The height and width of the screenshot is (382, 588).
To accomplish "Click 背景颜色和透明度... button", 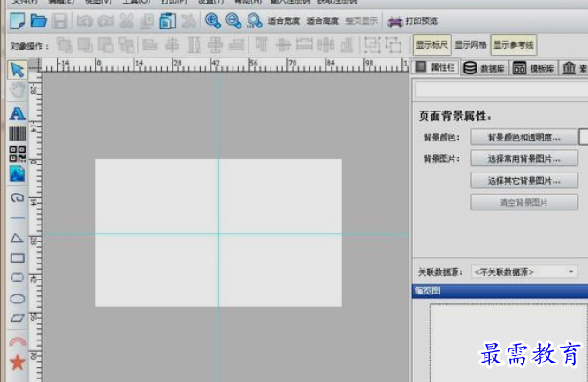I will click(x=523, y=137).
